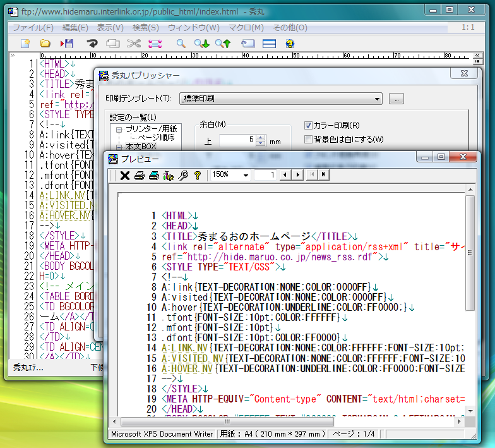The height and width of the screenshot is (448, 495).
Task: Find previous with the green up arrow
Action: [223, 44]
